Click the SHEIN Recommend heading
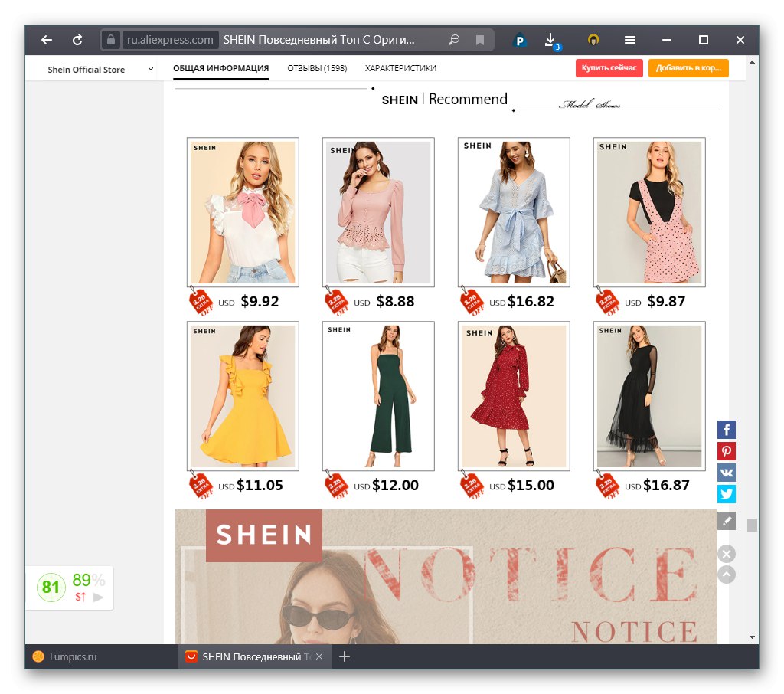 [x=445, y=99]
